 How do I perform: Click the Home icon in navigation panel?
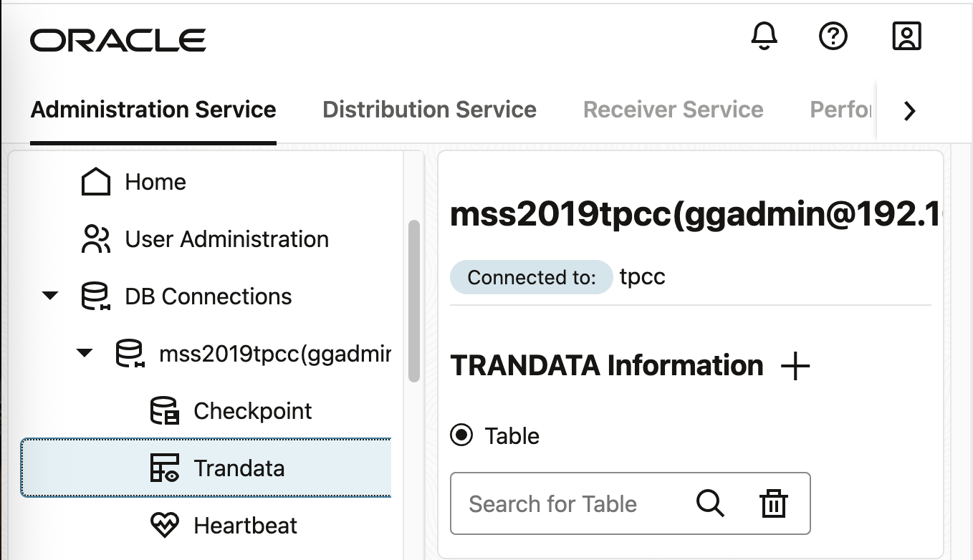tap(97, 181)
